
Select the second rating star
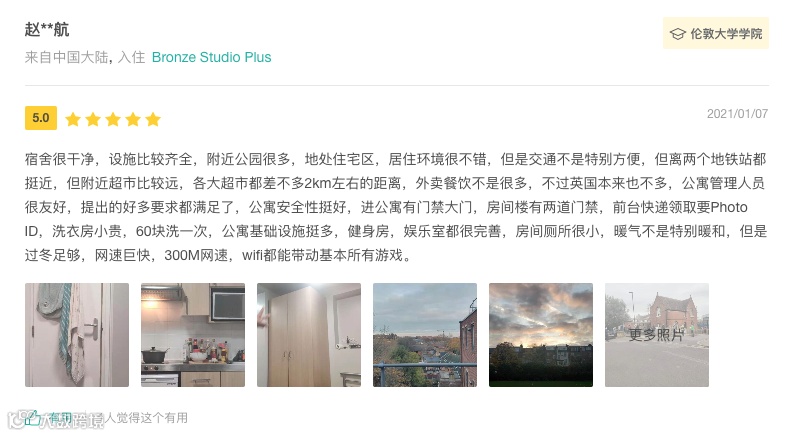pyautogui.click(x=93, y=119)
